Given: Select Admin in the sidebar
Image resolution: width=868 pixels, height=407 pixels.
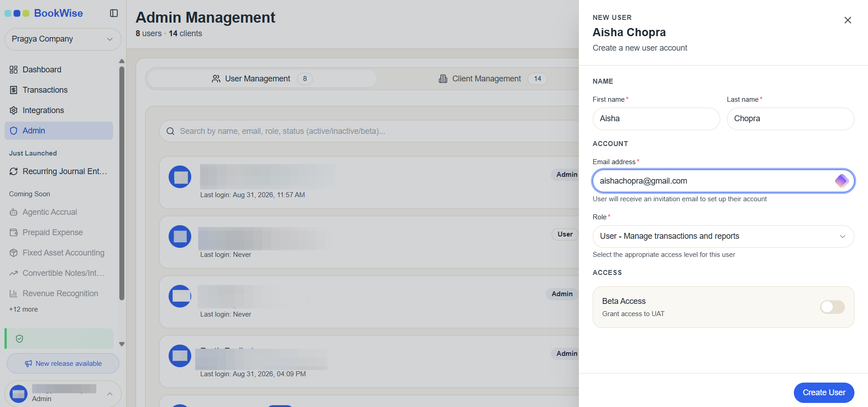Looking at the screenshot, I should click(x=59, y=131).
